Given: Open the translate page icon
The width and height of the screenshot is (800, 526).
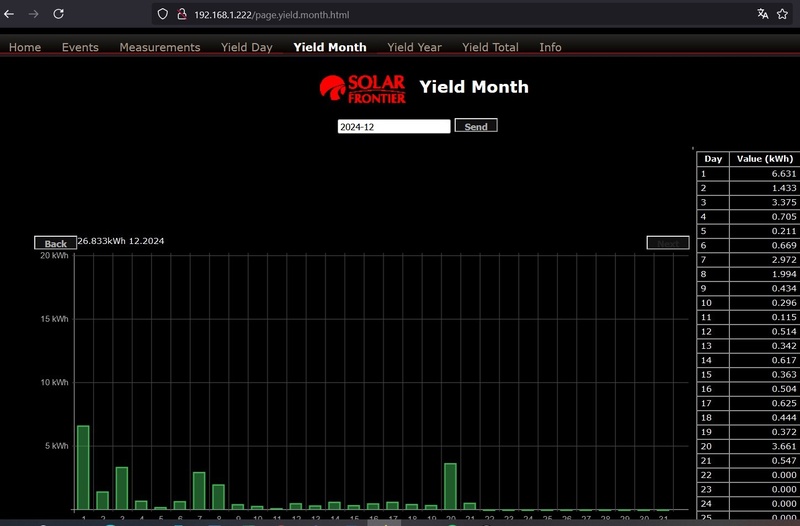Looking at the screenshot, I should [763, 14].
